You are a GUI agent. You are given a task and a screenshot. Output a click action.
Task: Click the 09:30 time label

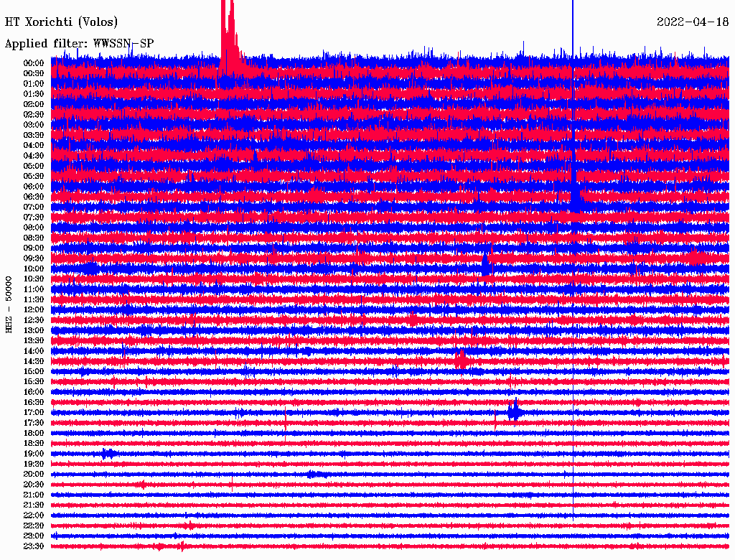pos(34,258)
